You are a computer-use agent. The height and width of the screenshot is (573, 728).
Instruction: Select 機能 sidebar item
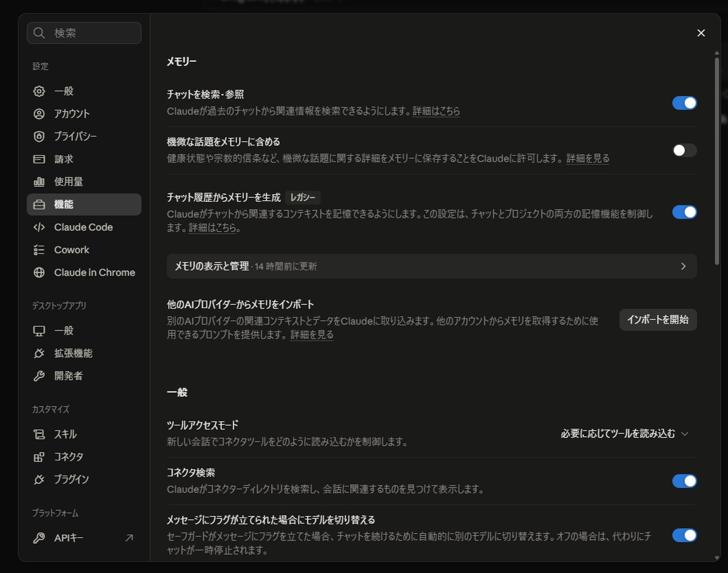[x=84, y=204]
